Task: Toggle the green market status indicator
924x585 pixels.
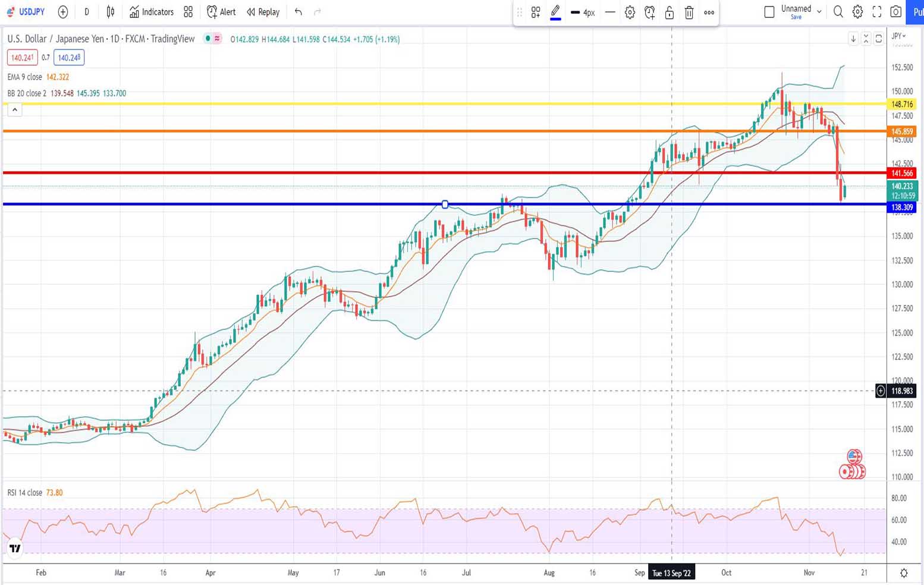Action: point(208,39)
